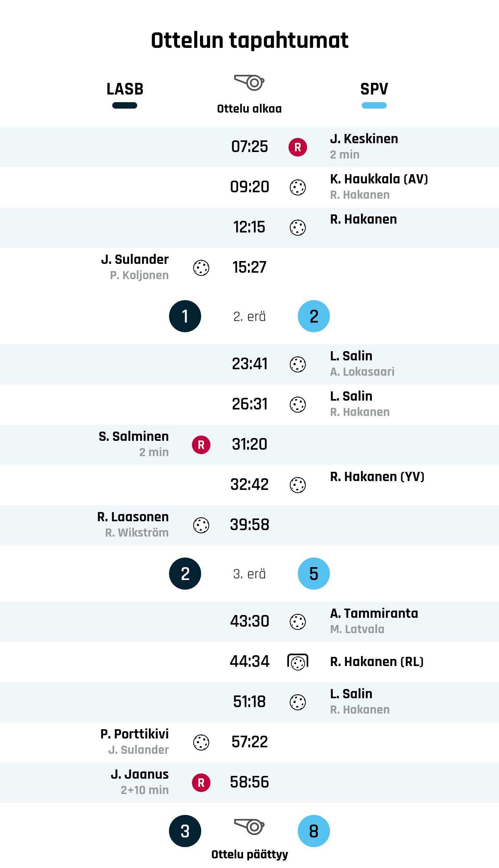499x868 pixels.
Task: Click the red penalty icon at 07:25
Action: coord(298,147)
